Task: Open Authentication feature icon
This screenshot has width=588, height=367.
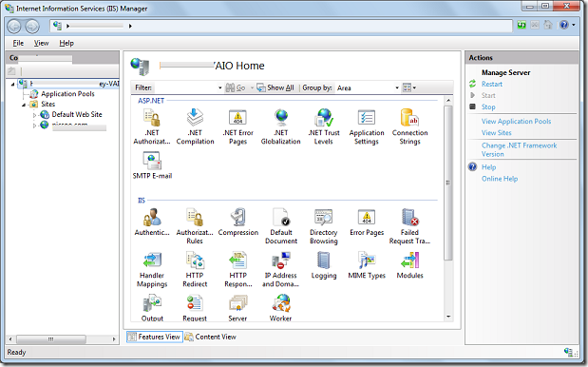Action: click(x=152, y=222)
